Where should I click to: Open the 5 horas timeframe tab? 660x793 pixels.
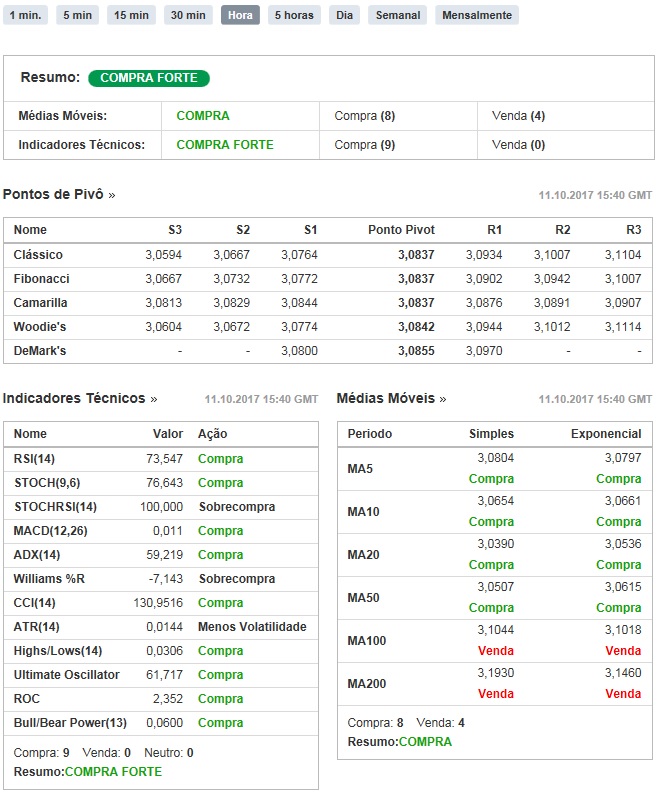[x=294, y=15]
